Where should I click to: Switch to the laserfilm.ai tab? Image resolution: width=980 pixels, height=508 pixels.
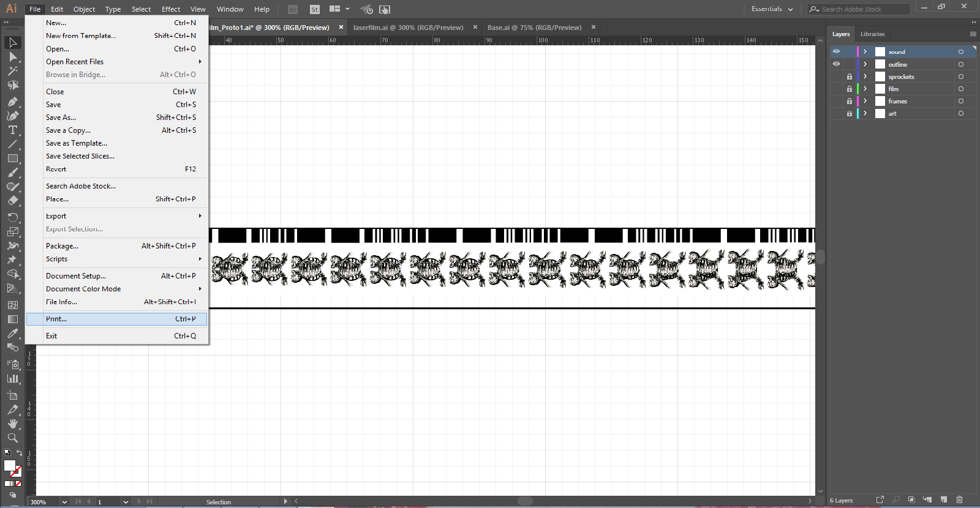click(408, 28)
